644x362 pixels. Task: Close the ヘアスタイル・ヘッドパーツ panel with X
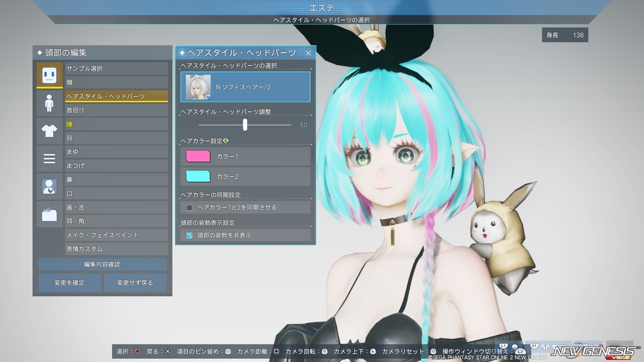[x=309, y=53]
